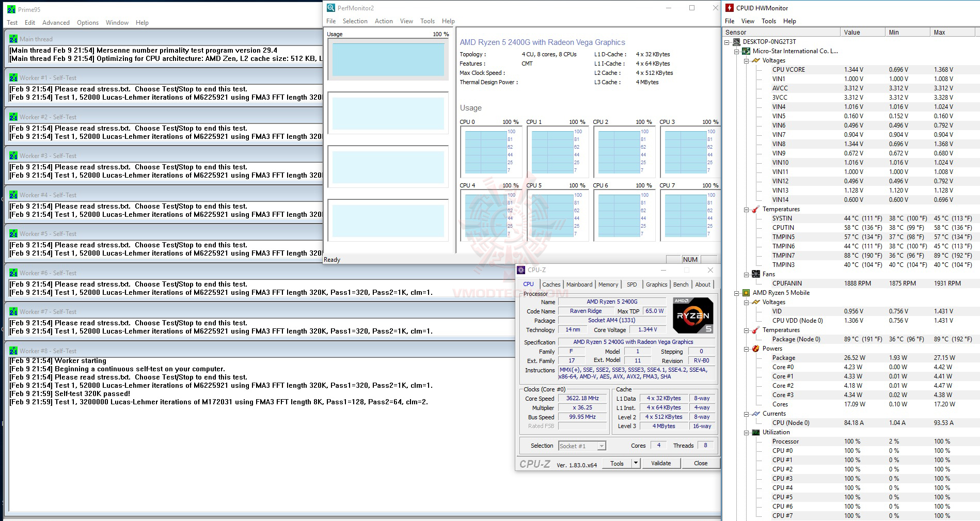Switch to the Graphics tab in CPU-Z
The width and height of the screenshot is (980, 521).
coord(656,285)
